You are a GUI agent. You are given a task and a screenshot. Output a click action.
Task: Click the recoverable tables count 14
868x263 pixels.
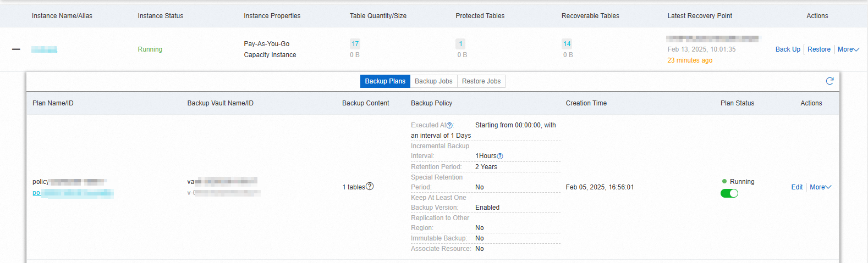coord(567,44)
